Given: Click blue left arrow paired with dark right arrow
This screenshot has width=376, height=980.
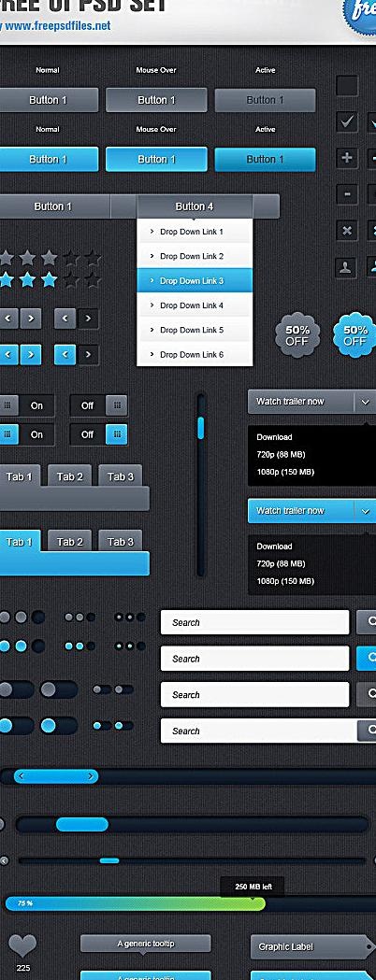Looking at the screenshot, I should point(65,354).
